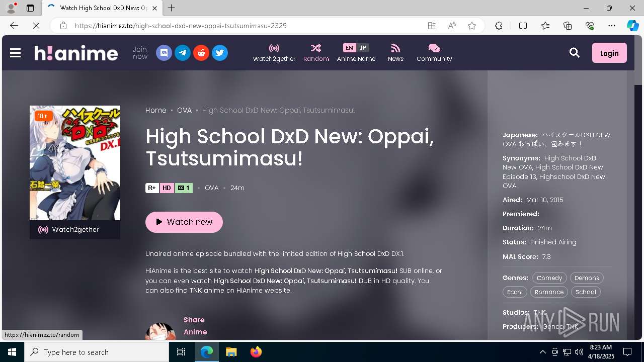
Task: View site information lock icon
Action: 63,26
